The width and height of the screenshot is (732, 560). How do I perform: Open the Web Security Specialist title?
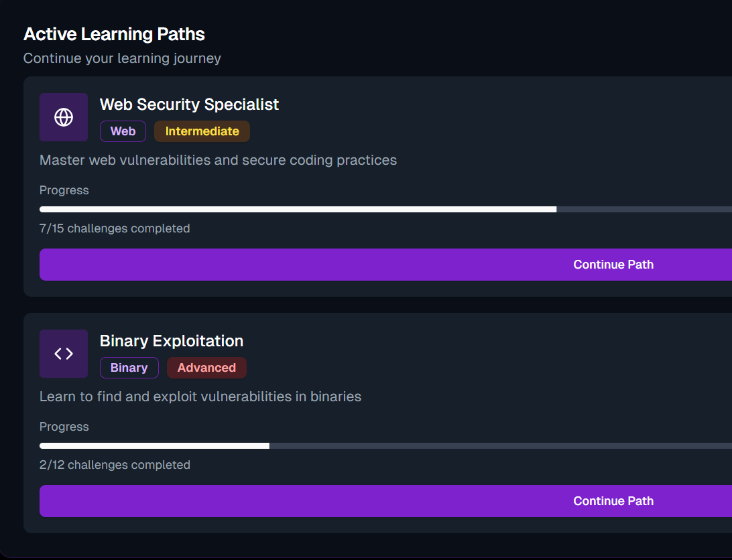[x=189, y=104]
